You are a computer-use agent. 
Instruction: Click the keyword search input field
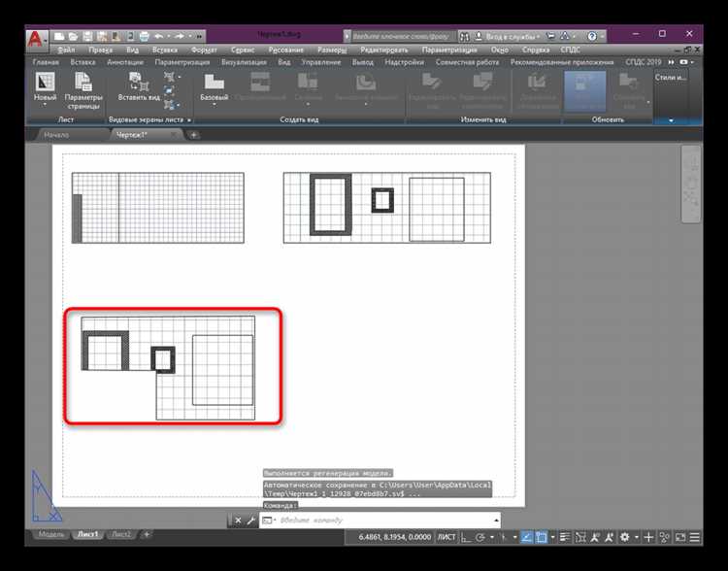(402, 36)
